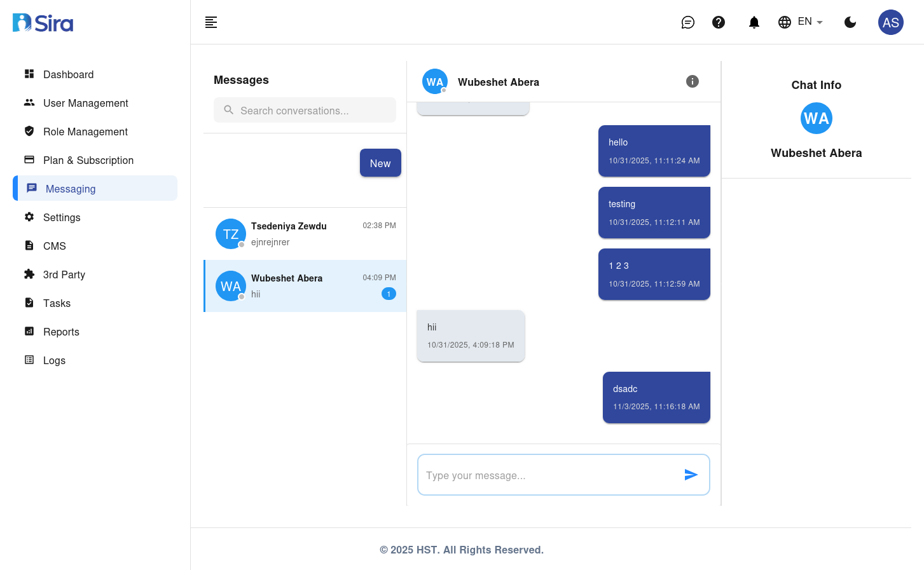Screen dimensions: 924x570
Task: Toggle dark mode with the moon icon
Action: point(850,22)
